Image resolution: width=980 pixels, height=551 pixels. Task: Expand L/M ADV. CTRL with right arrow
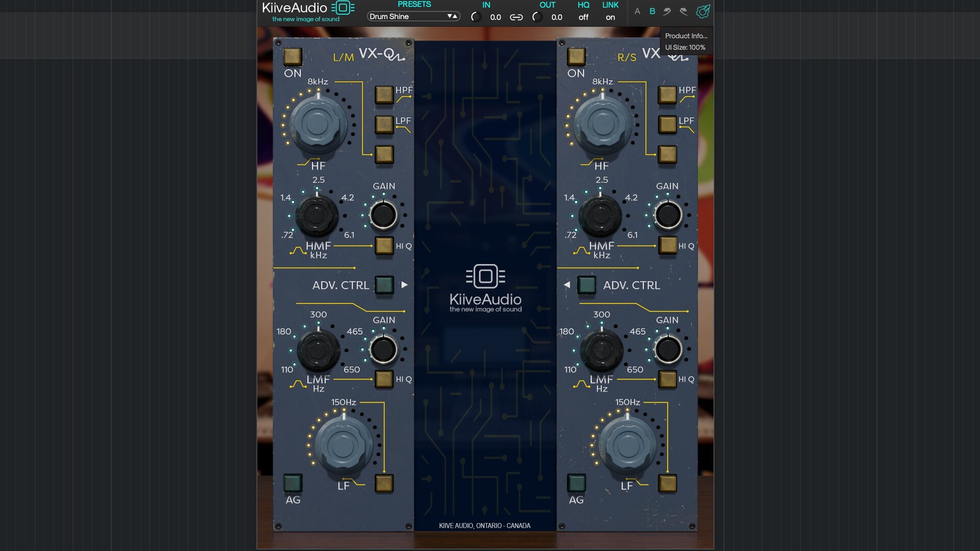404,285
